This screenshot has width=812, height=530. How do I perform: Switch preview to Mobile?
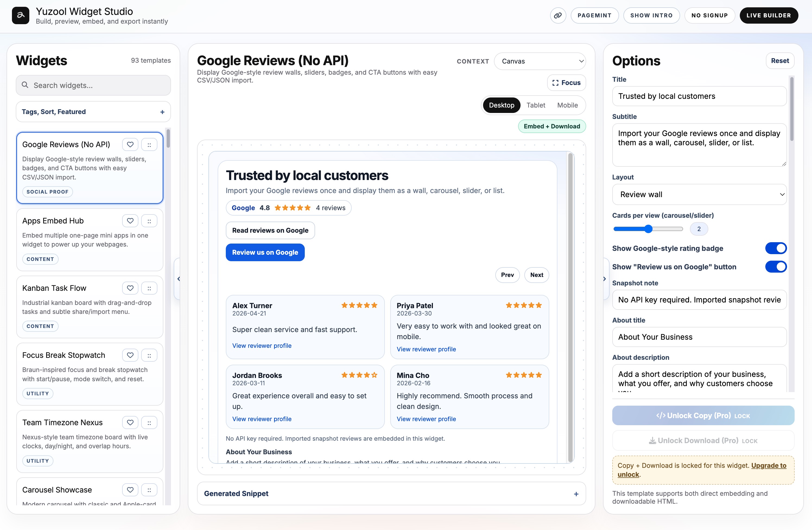pyautogui.click(x=567, y=105)
